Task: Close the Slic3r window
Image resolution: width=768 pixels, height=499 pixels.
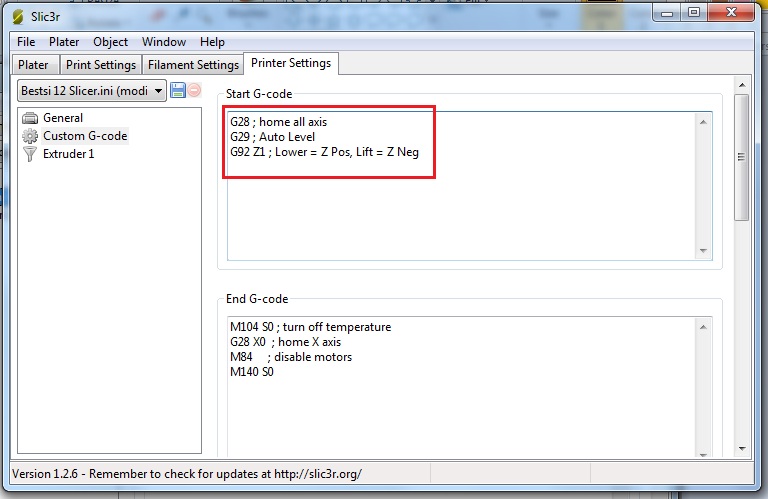Action: pyautogui.click(x=731, y=13)
